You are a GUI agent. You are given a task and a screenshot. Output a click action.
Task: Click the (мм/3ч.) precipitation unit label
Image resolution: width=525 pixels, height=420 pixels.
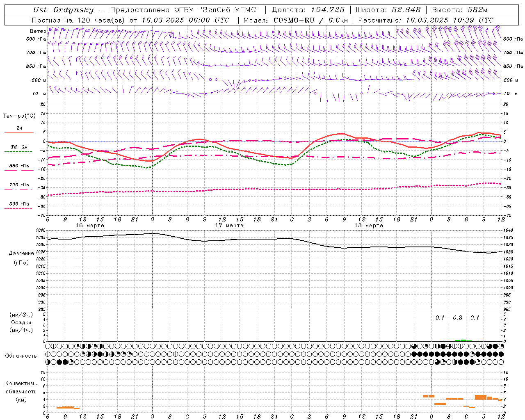tap(21, 315)
